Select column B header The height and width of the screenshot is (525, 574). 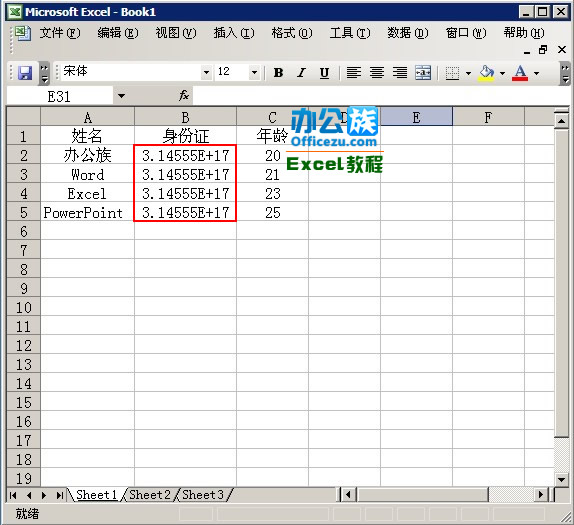(186, 118)
